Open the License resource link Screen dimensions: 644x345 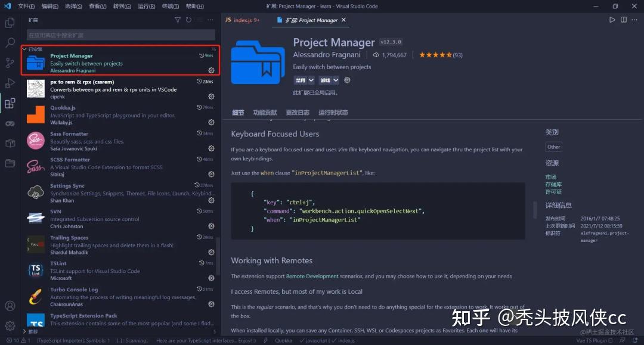pos(553,192)
